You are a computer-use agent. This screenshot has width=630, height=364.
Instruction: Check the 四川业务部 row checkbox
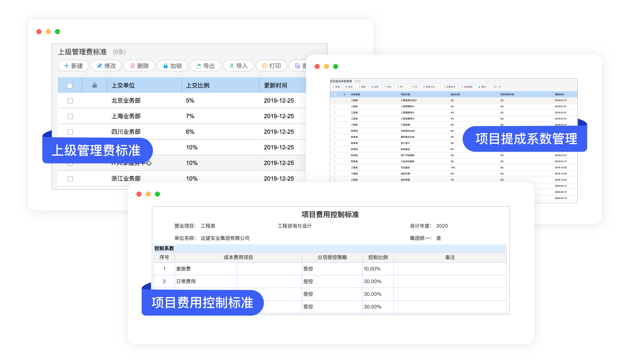pos(70,132)
